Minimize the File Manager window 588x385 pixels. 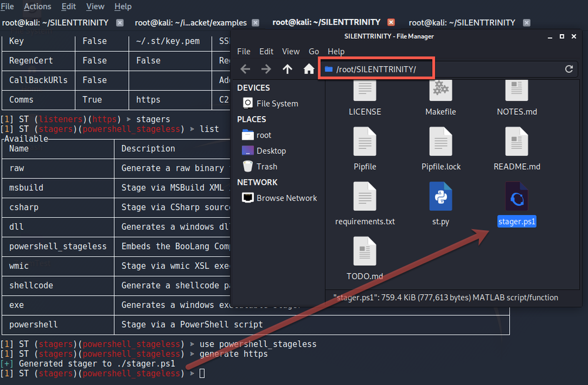pos(550,37)
